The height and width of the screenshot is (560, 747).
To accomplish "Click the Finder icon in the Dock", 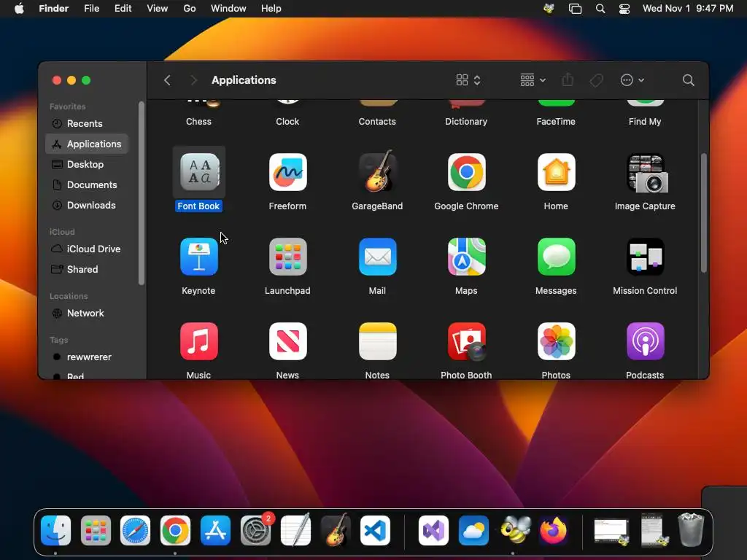I will [55, 531].
